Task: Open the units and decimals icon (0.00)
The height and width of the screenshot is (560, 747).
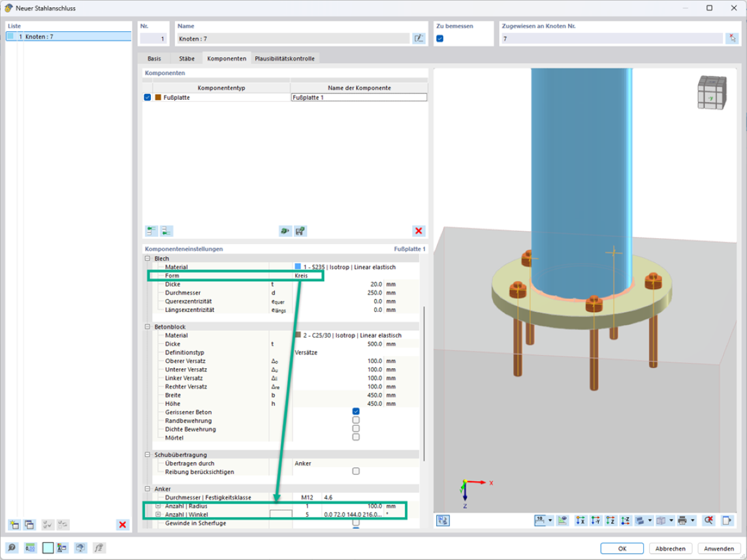Action: (30, 548)
